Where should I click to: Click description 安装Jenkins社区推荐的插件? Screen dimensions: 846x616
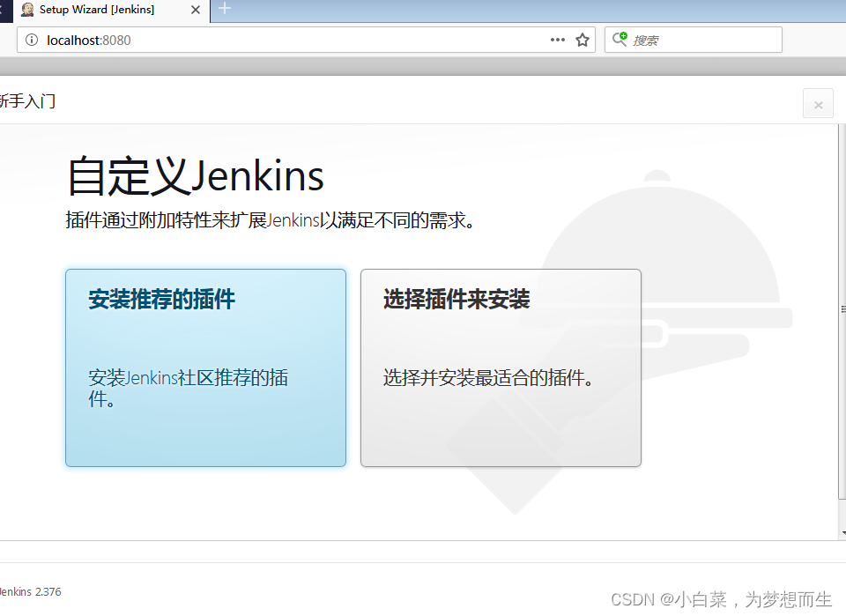(188, 388)
